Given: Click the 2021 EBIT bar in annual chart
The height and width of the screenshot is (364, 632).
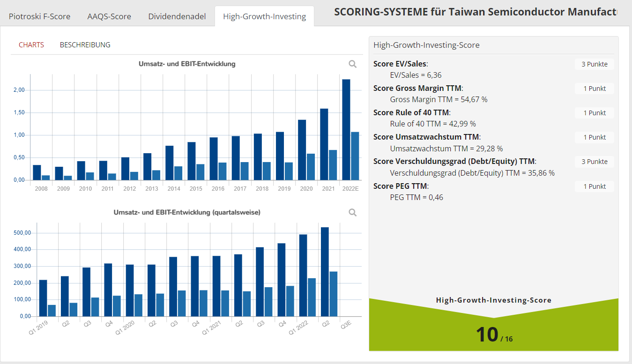Looking at the screenshot, I should [333, 165].
